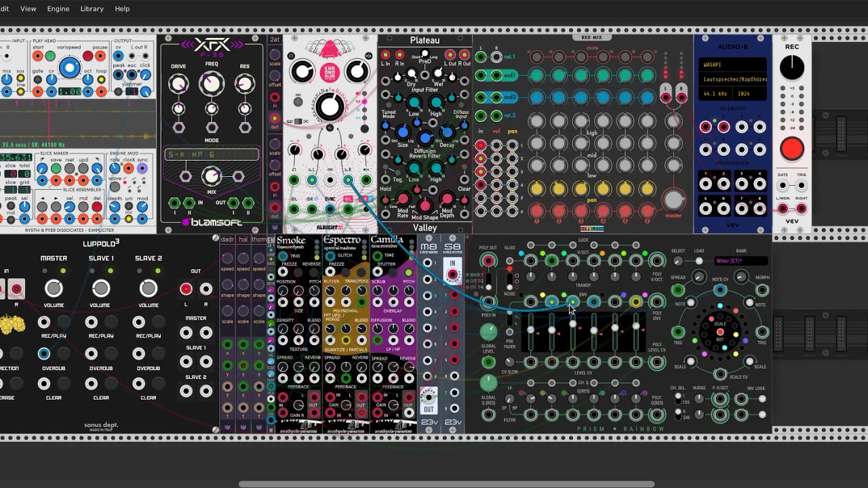
Task: Open the View menu
Action: [x=28, y=9]
